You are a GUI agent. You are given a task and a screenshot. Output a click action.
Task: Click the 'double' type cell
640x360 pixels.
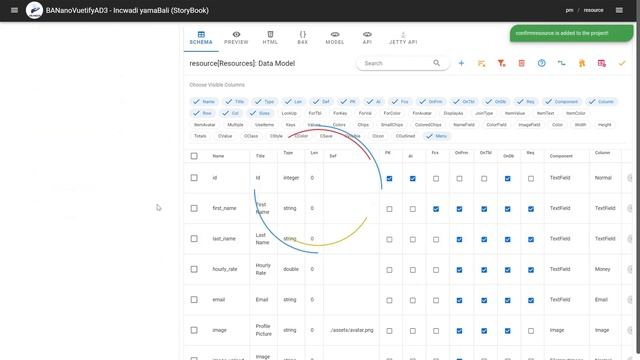coord(291,269)
